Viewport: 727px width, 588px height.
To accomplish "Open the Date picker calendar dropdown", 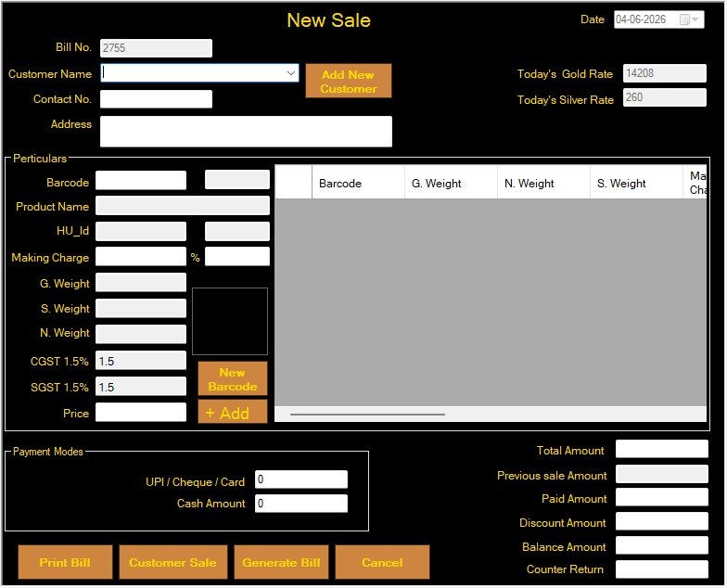I will [689, 19].
